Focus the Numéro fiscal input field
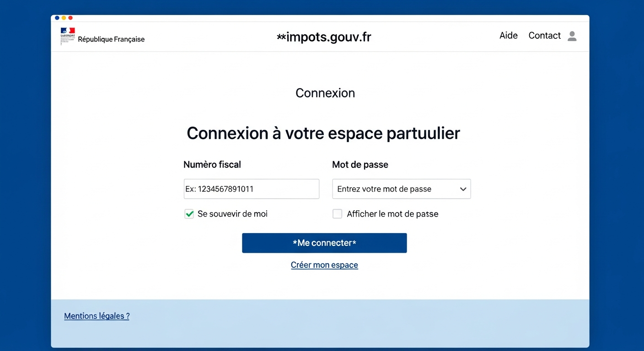The image size is (644, 351). coord(251,189)
